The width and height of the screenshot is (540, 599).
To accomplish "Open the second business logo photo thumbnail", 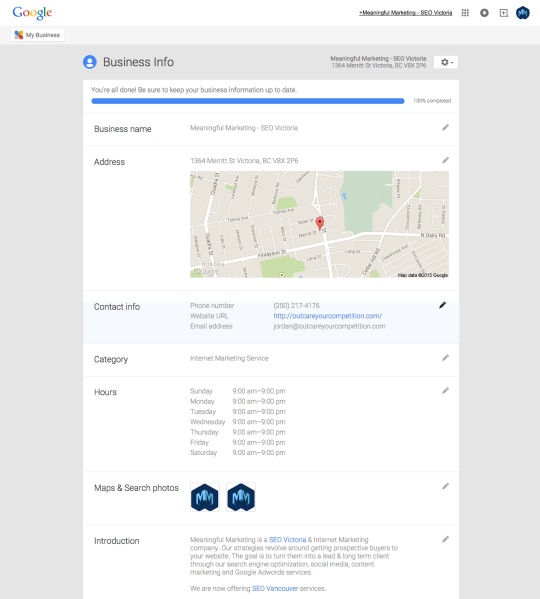I will pyautogui.click(x=241, y=497).
